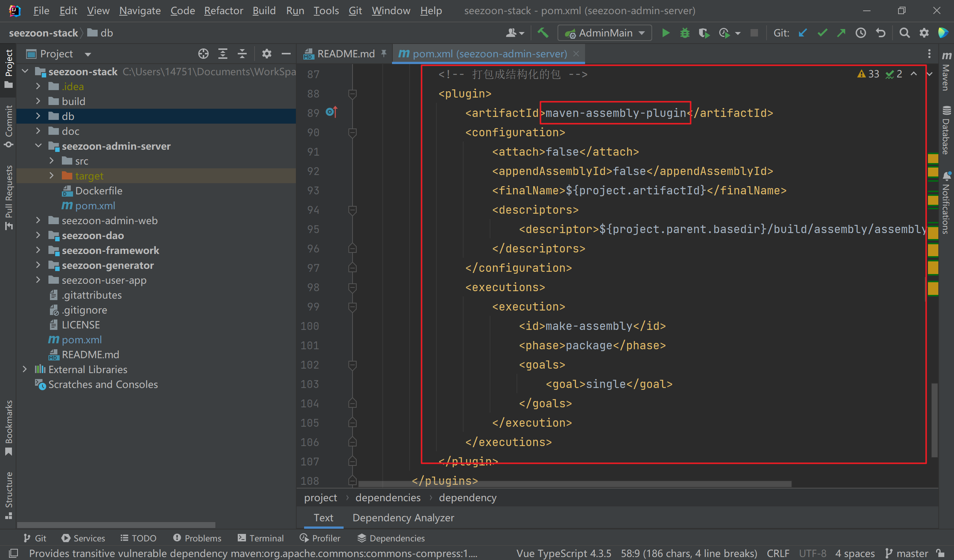
Task: Open AdminMain run configuration dropdown
Action: point(605,33)
